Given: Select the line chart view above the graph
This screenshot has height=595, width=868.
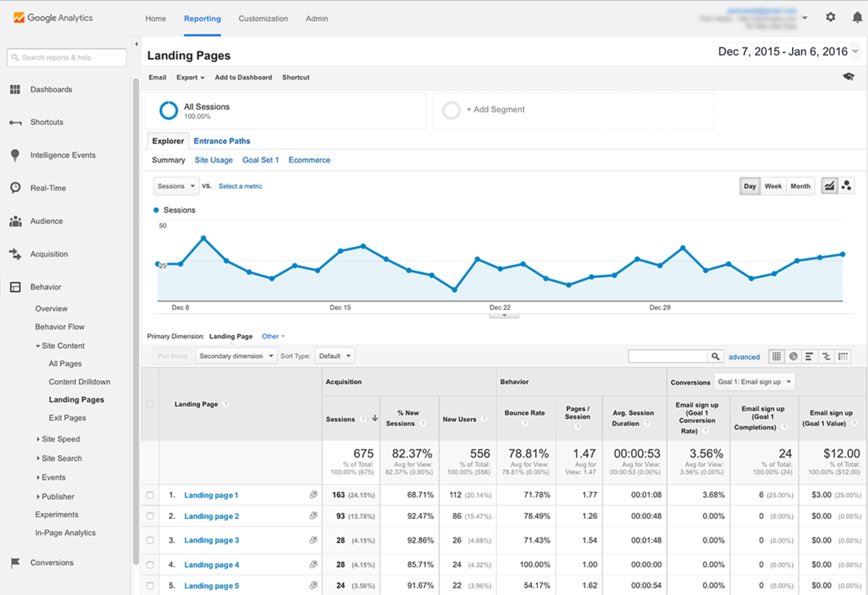Looking at the screenshot, I should [829, 185].
